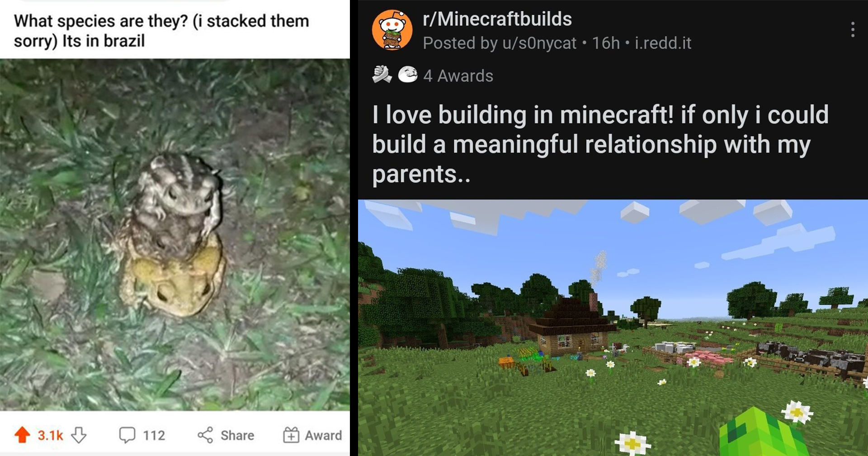This screenshot has height=456, width=868.
Task: Open the r/Minecraftbuilds subreddit avatar
Action: (392, 30)
